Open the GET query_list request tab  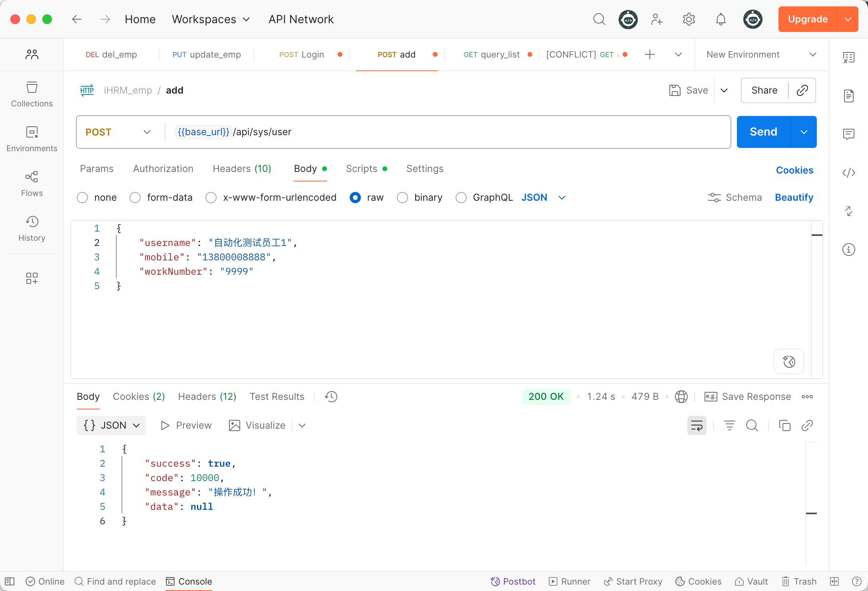point(492,54)
